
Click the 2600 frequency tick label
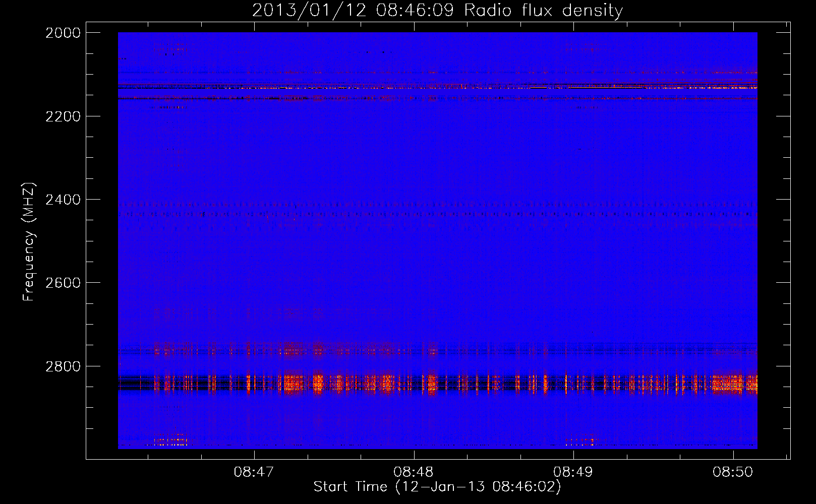coord(63,283)
